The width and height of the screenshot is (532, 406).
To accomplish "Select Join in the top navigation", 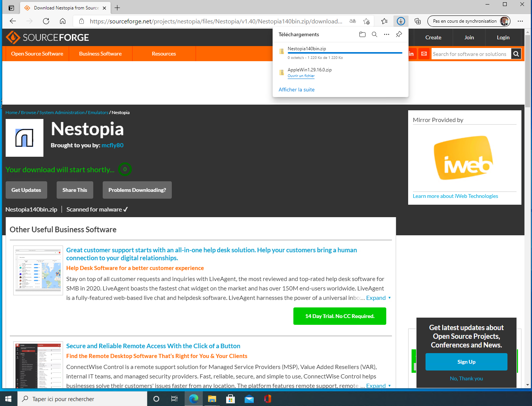I will pos(469,37).
